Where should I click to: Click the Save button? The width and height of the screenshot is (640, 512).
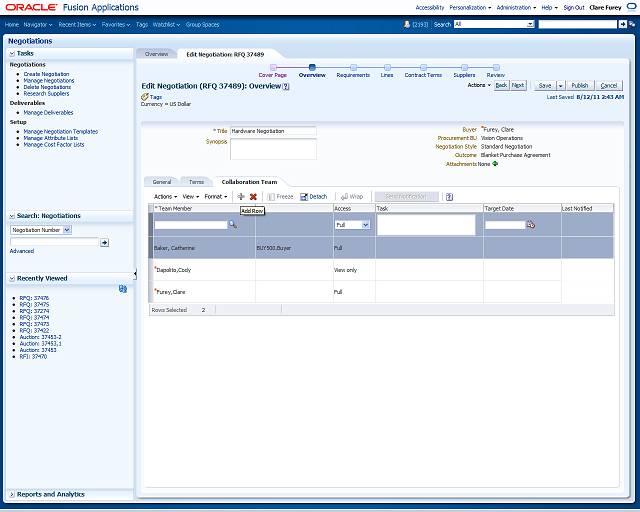545,85
